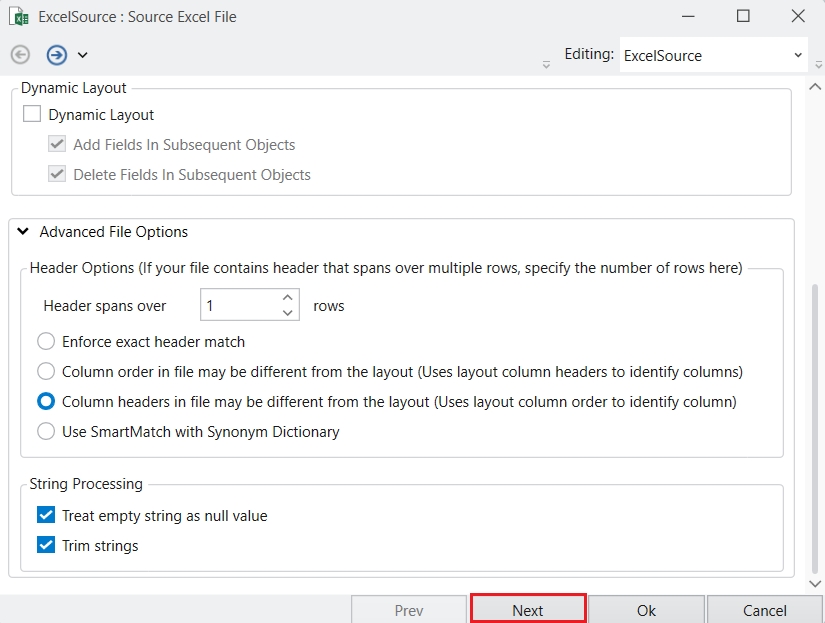The width and height of the screenshot is (825, 623).
Task: Disable the Trim strings checkbox
Action: [46, 546]
